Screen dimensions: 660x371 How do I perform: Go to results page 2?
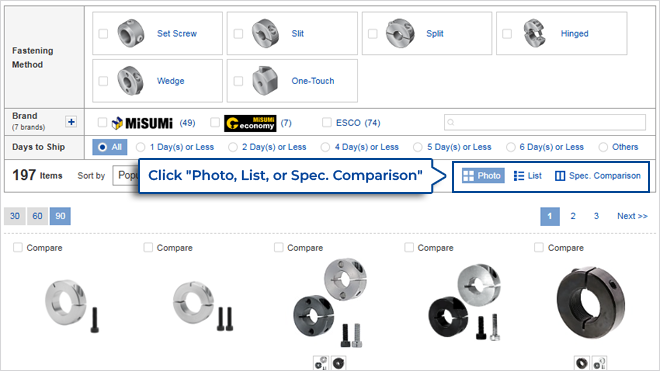point(573,216)
